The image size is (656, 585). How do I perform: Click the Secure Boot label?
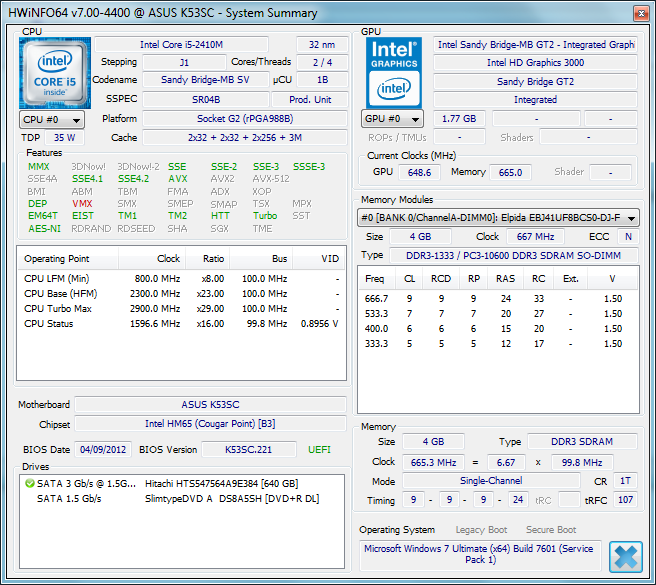[551, 530]
